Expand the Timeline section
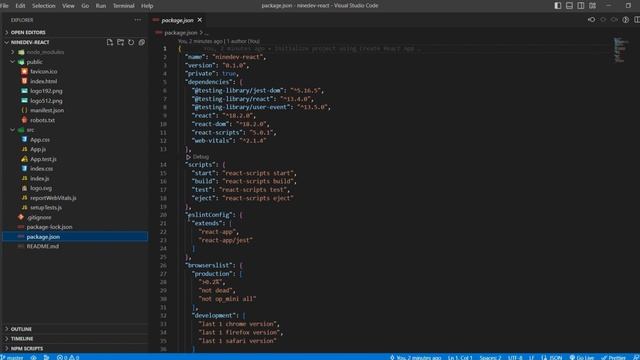The height and width of the screenshot is (360, 640). [x=22, y=339]
